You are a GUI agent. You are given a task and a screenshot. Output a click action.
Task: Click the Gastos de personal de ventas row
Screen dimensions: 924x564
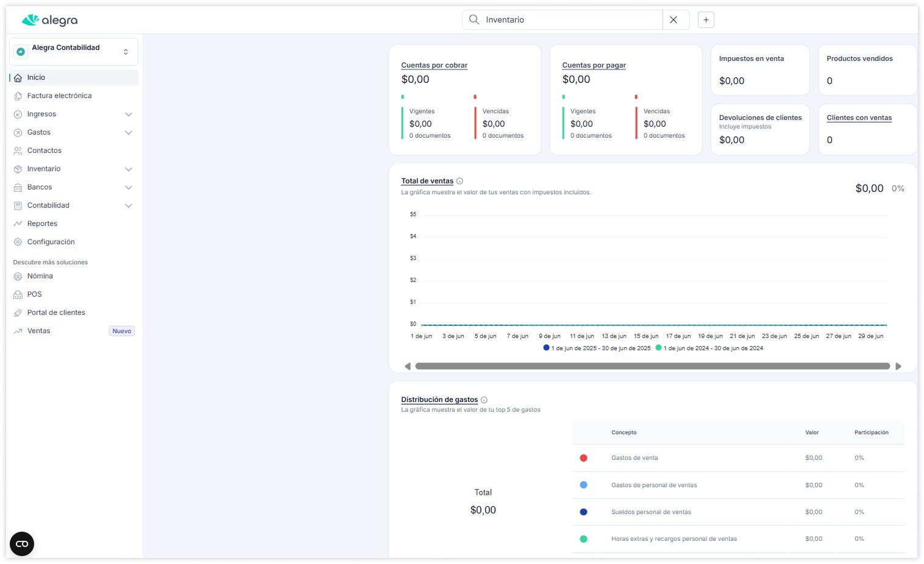tap(738, 485)
